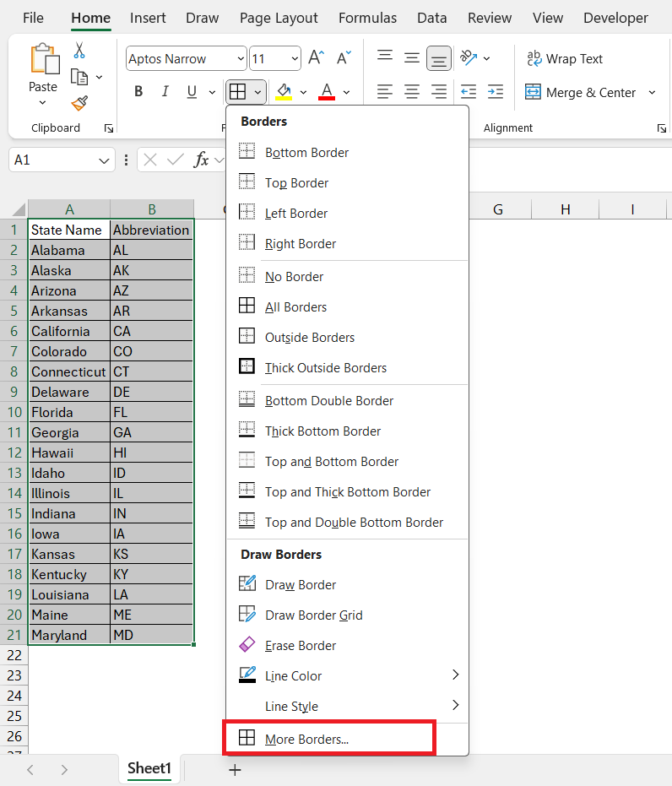
Task: Open Alignment dialog launcher
Action: (662, 128)
